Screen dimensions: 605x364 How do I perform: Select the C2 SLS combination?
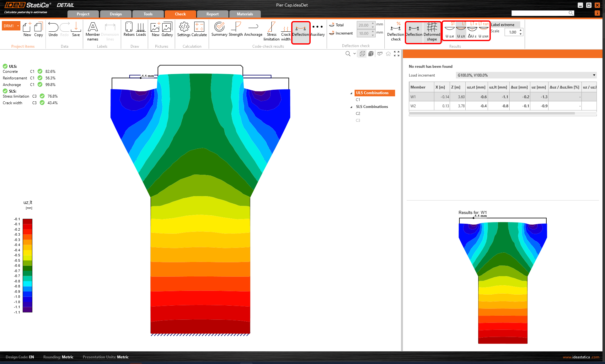pyautogui.click(x=358, y=114)
